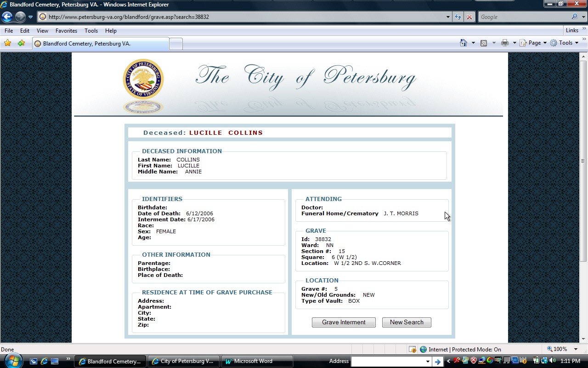Click the grave Id value 38832
The image size is (588, 368).
click(x=323, y=239)
